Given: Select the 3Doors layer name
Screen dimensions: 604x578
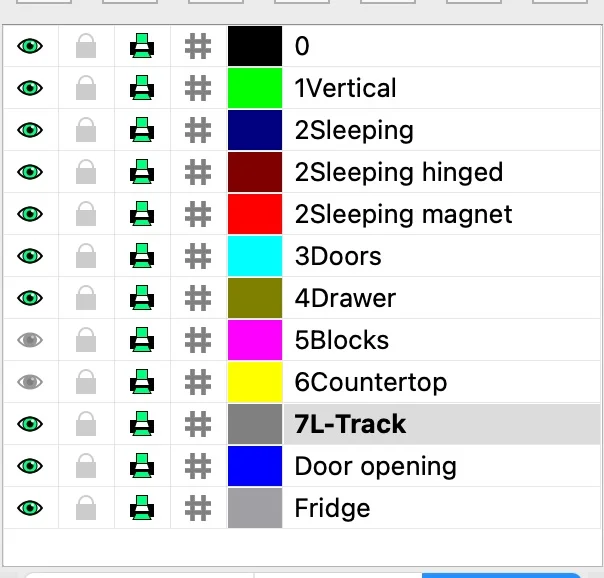Looking at the screenshot, I should click(338, 257).
